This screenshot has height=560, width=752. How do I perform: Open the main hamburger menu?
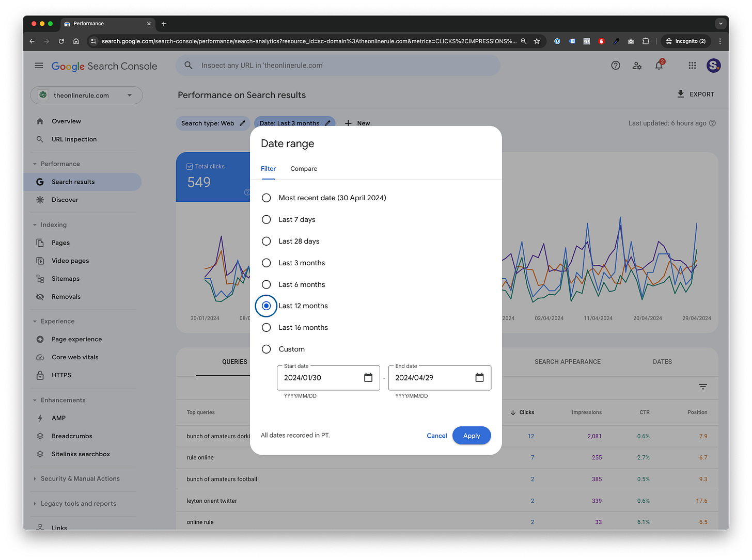tap(39, 66)
